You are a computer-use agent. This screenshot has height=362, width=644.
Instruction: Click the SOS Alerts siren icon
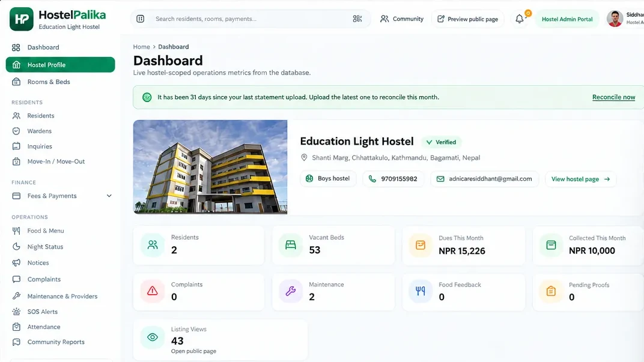[16, 312]
